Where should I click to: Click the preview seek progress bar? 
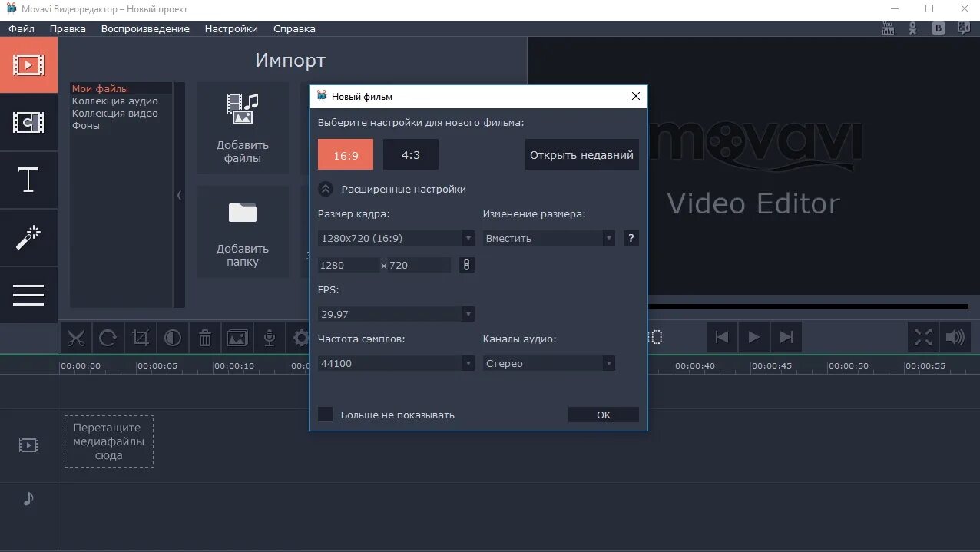tap(808, 306)
